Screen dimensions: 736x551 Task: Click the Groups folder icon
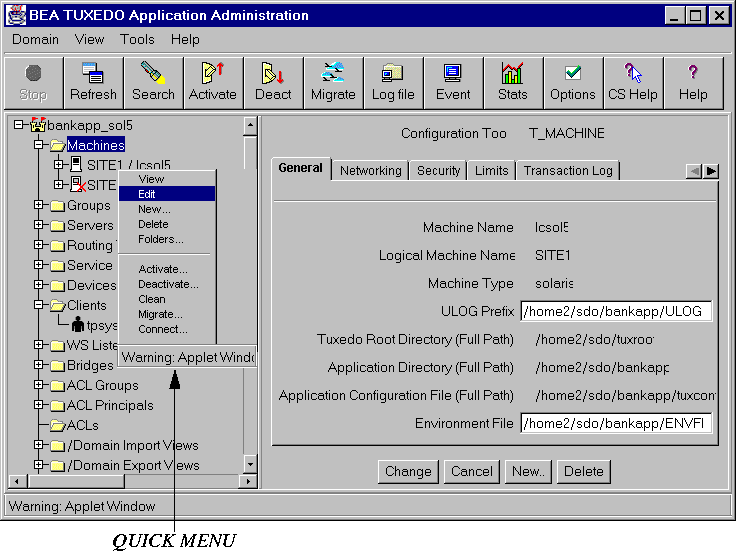[58, 206]
